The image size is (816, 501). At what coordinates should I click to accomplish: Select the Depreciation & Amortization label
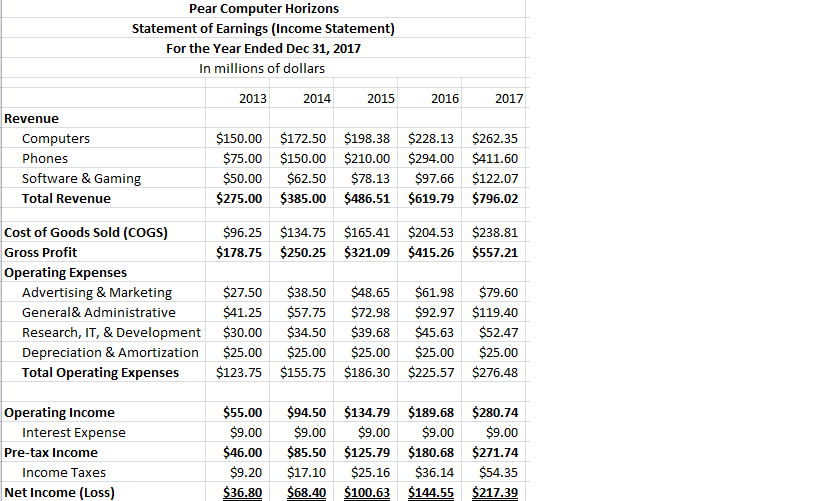tap(110, 352)
